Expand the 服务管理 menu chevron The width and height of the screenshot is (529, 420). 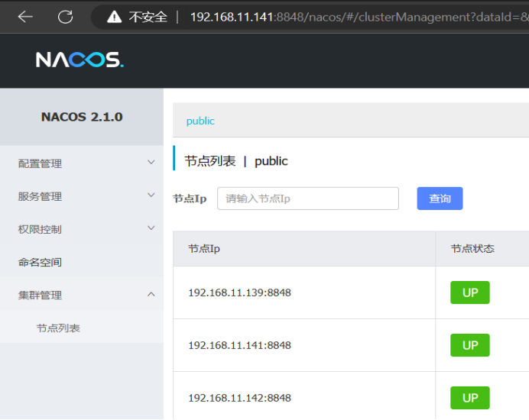pos(151,195)
